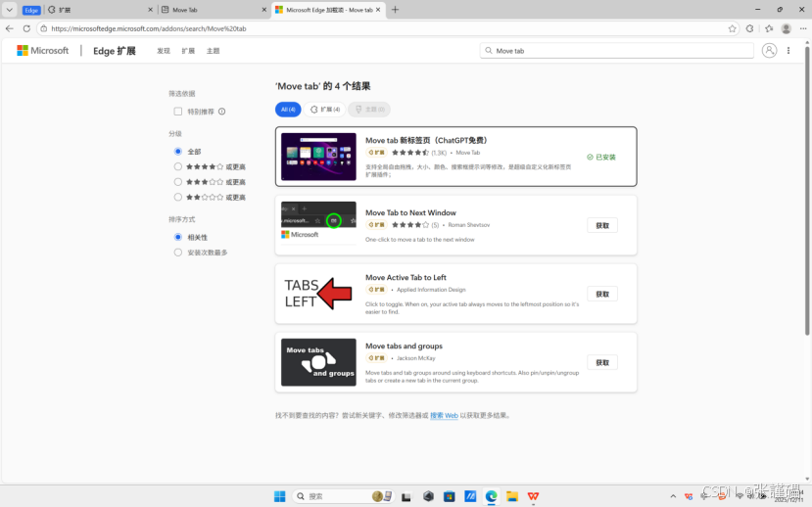Check the 特别推荐 checkbox
The height and width of the screenshot is (507, 812).
(x=178, y=112)
